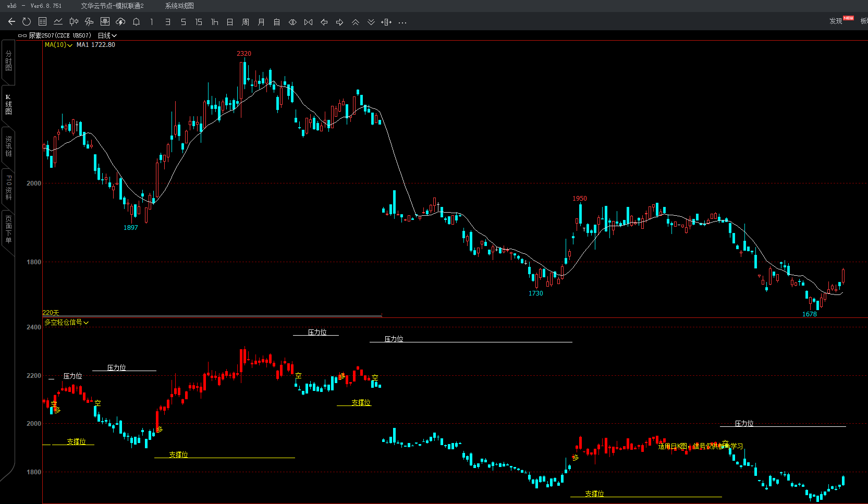Screen dimensions: 868x504
Task: Click the 220天 range label
Action: (51, 313)
